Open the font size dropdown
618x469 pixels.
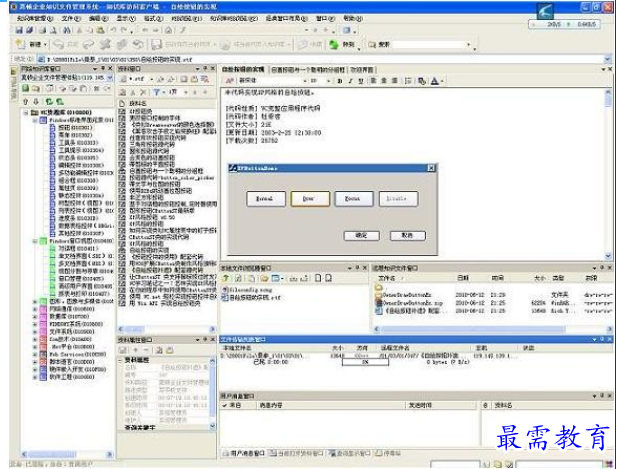point(328,81)
